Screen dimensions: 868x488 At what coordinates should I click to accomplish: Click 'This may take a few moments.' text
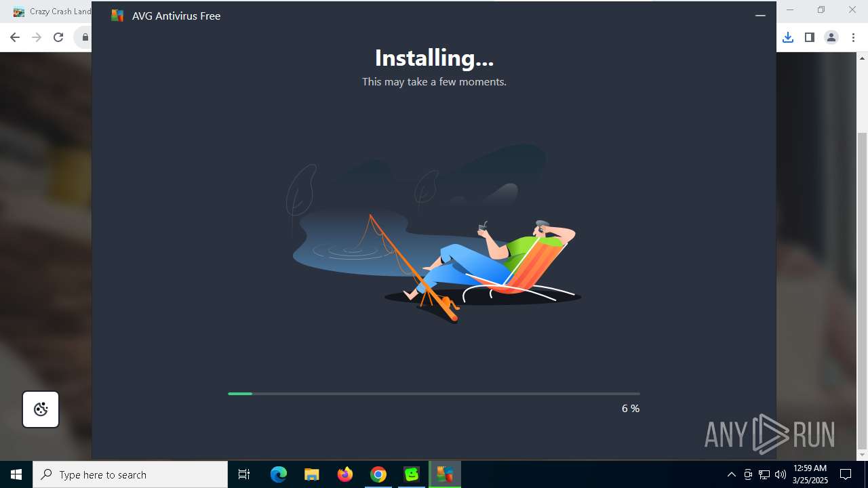coord(434,81)
